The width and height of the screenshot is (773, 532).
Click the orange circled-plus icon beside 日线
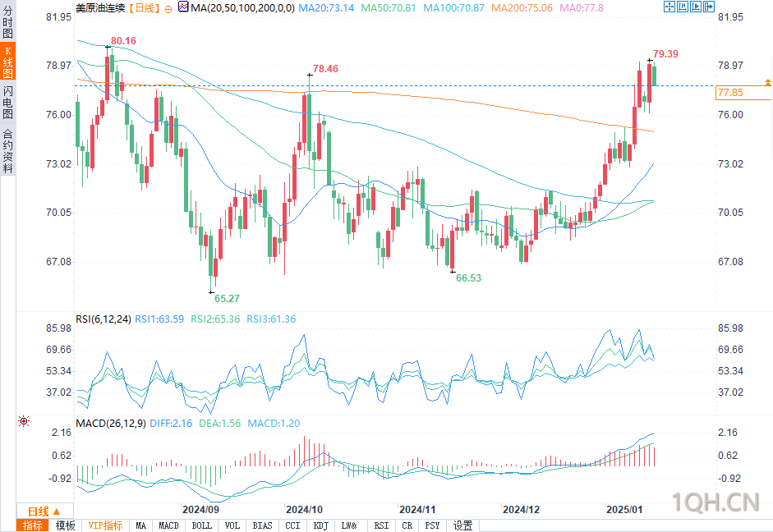pyautogui.click(x=168, y=9)
